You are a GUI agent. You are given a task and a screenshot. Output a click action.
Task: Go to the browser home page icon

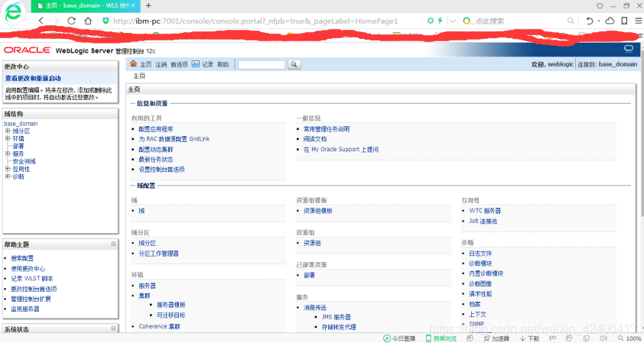[x=88, y=21]
